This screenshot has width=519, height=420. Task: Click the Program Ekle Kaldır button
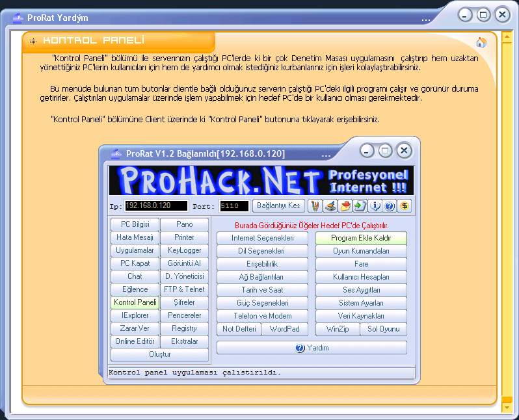pyautogui.click(x=361, y=238)
